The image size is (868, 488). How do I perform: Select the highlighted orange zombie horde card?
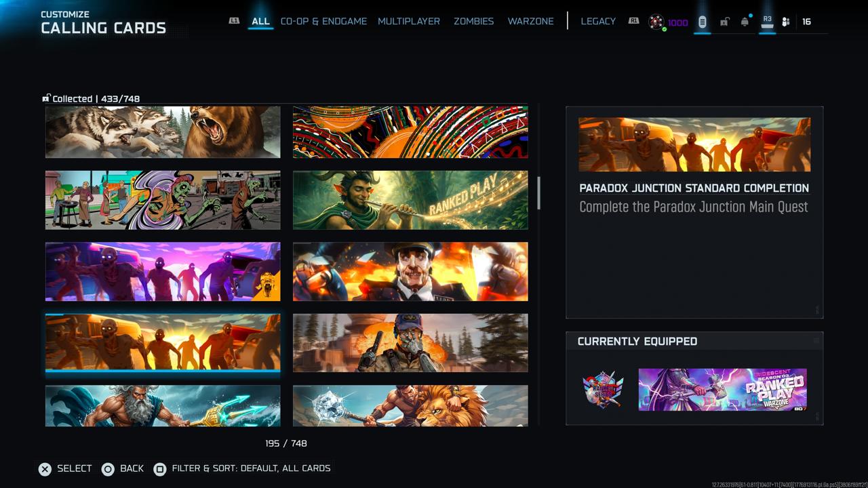[163, 343]
